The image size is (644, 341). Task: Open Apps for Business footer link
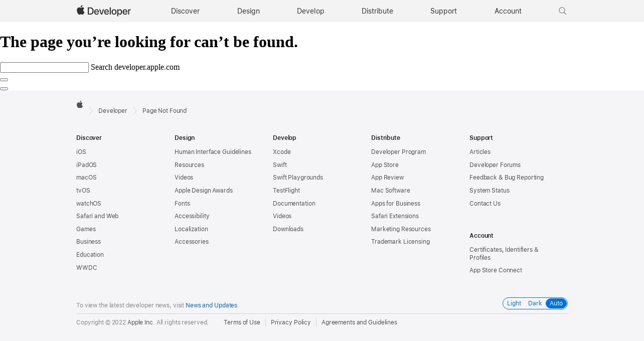tap(396, 204)
